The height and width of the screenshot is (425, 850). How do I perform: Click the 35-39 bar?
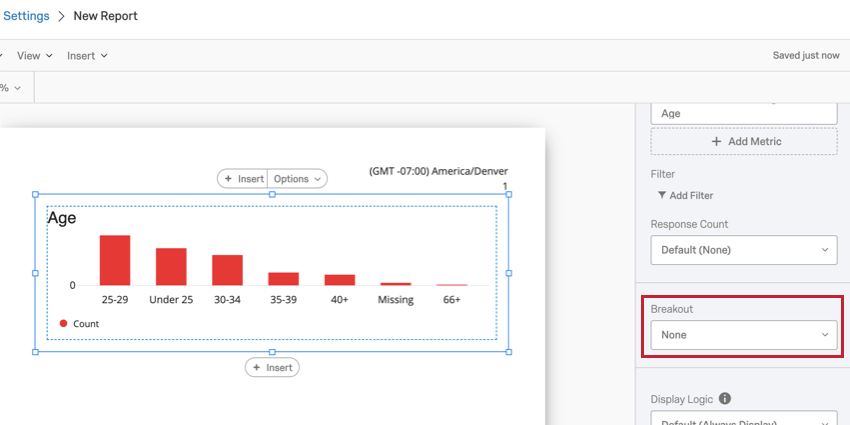(284, 279)
